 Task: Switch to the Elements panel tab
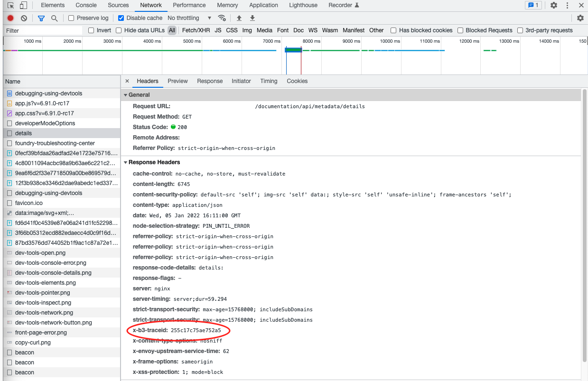point(53,5)
